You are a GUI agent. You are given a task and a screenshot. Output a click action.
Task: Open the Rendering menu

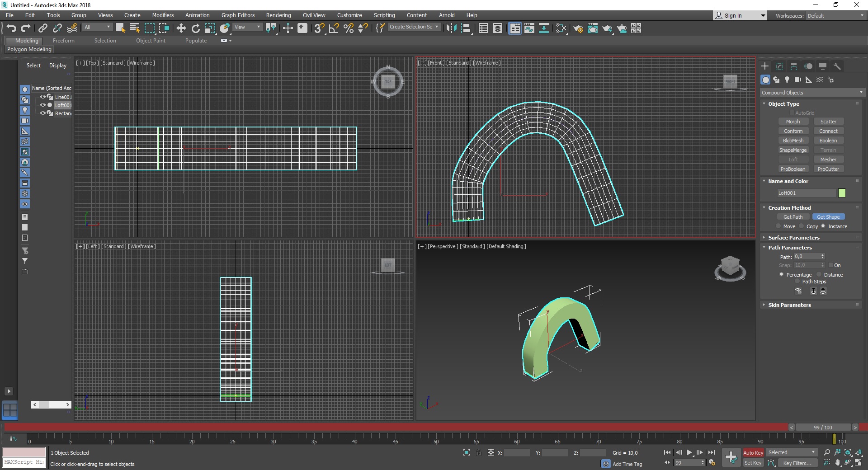click(x=278, y=15)
